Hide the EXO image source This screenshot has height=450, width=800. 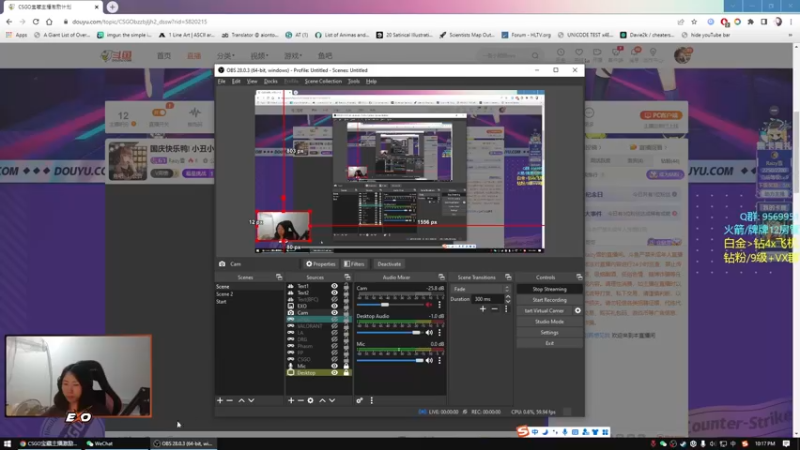pyautogui.click(x=334, y=306)
